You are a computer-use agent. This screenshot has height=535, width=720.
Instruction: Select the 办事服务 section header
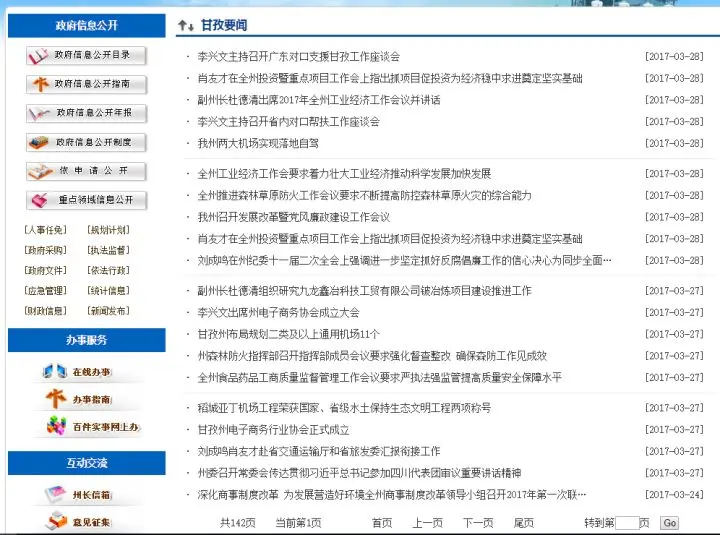click(x=87, y=340)
